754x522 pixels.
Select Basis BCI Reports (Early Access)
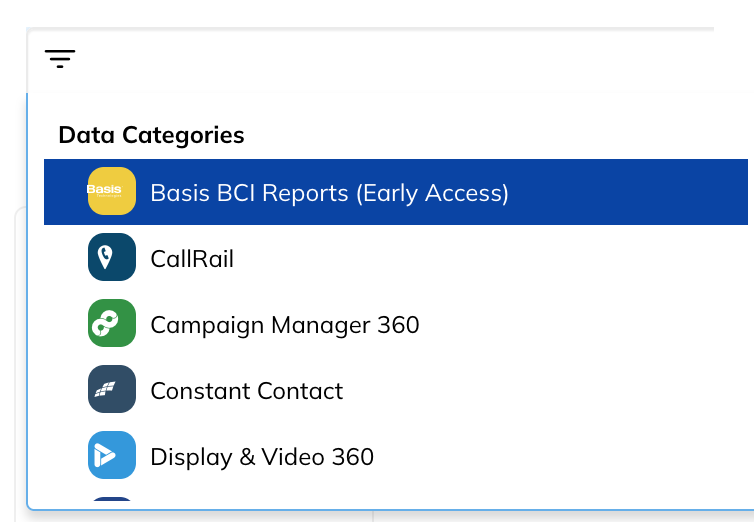point(396,192)
